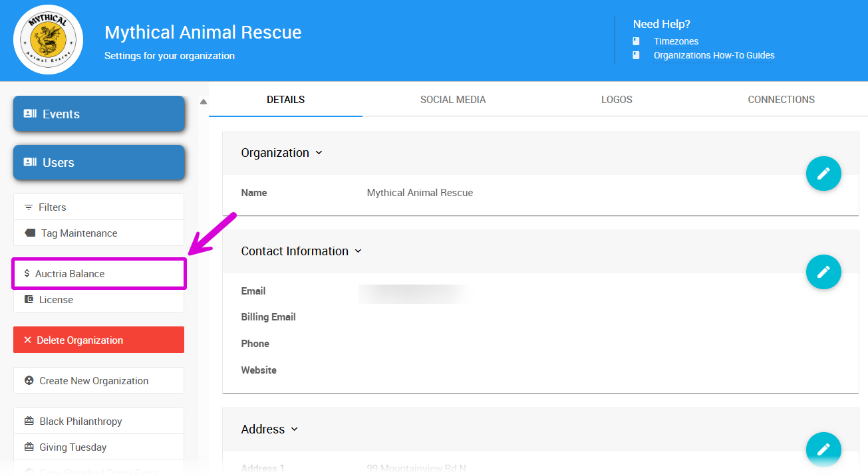Viewport: 868px width, 476px height.
Task: Open the Giving Tuesday item
Action: click(x=98, y=447)
